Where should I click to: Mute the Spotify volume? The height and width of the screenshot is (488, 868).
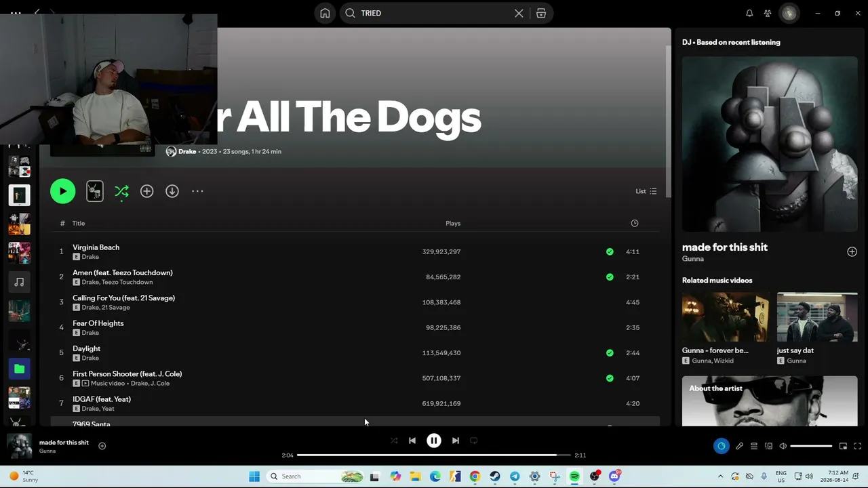(783, 446)
